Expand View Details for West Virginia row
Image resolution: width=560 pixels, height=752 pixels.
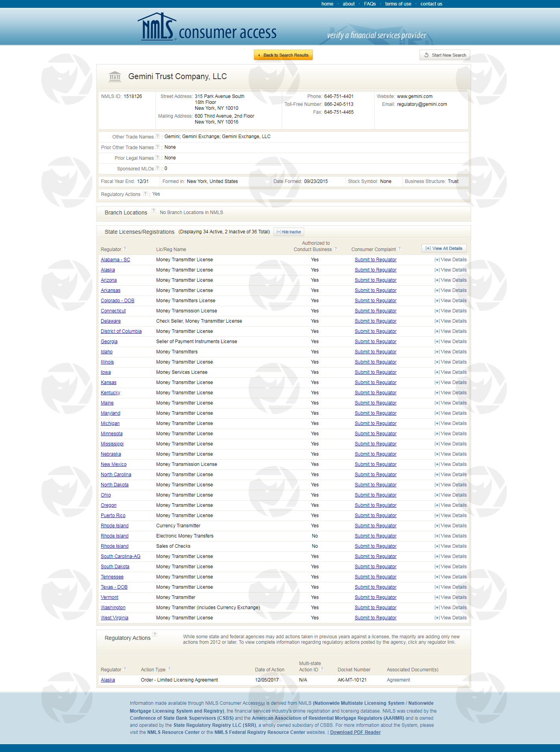click(451, 618)
